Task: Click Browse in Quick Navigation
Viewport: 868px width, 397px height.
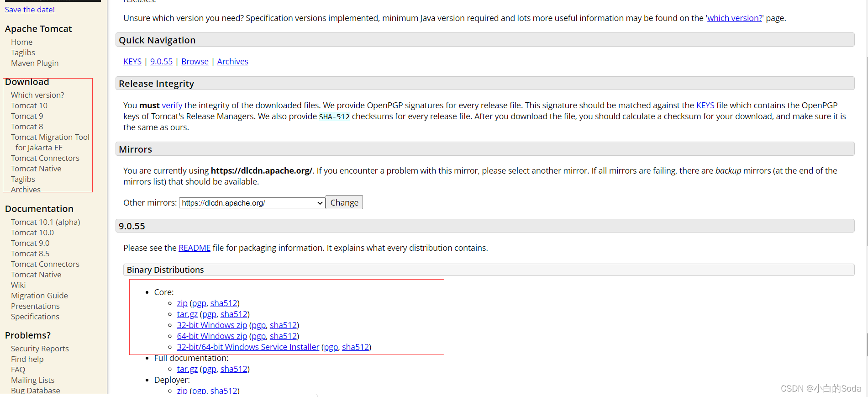Action: pyautogui.click(x=195, y=62)
